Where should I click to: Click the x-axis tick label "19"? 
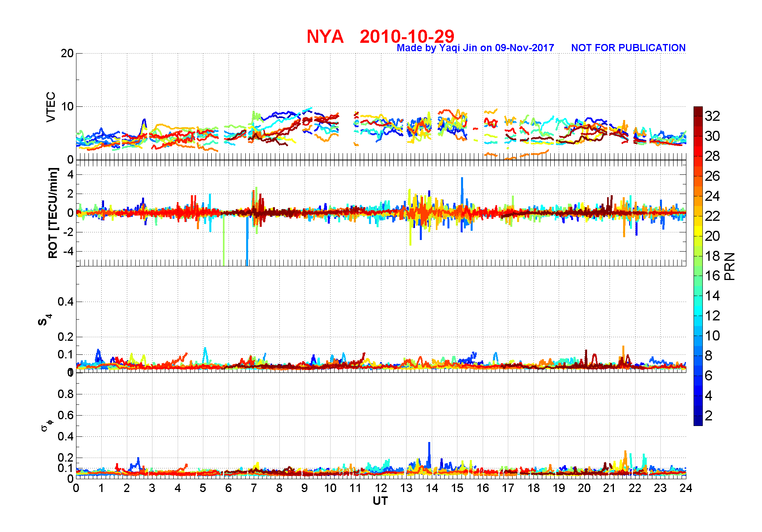click(x=559, y=488)
